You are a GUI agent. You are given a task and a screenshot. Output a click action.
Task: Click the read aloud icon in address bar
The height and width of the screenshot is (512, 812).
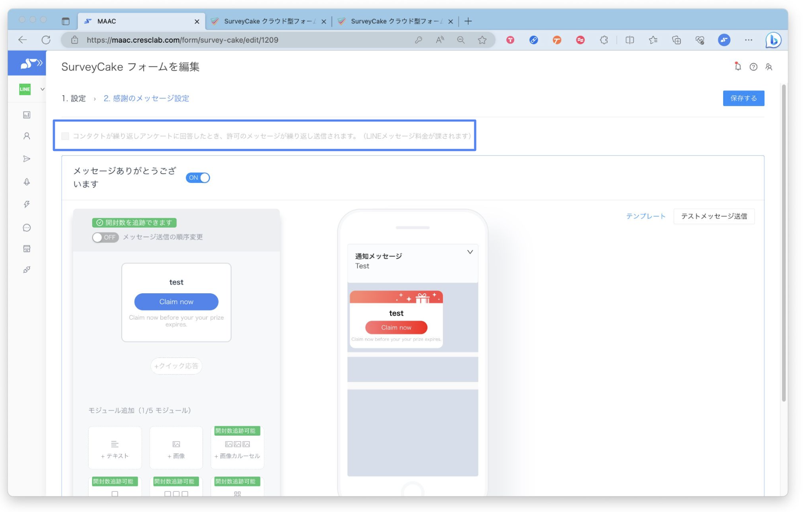[440, 40]
